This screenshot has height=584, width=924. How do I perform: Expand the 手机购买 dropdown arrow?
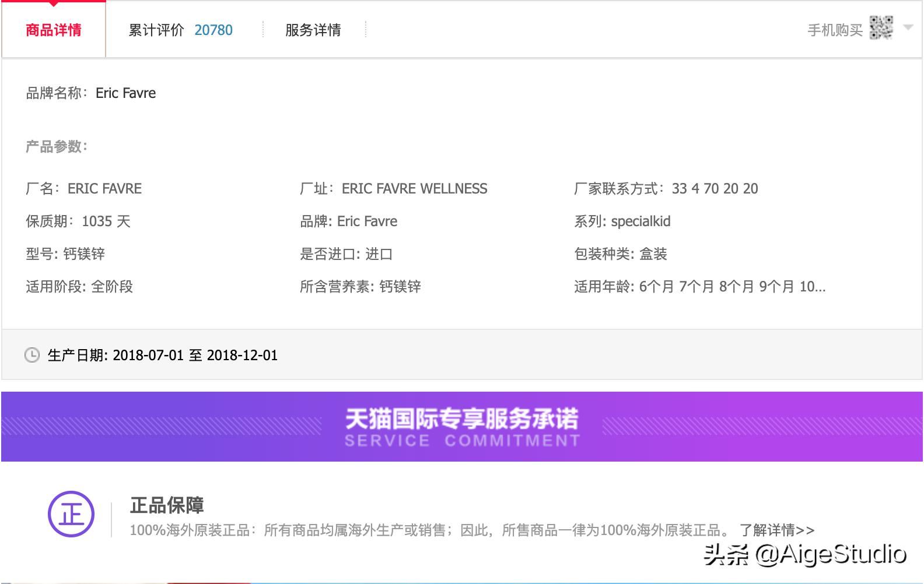(908, 27)
